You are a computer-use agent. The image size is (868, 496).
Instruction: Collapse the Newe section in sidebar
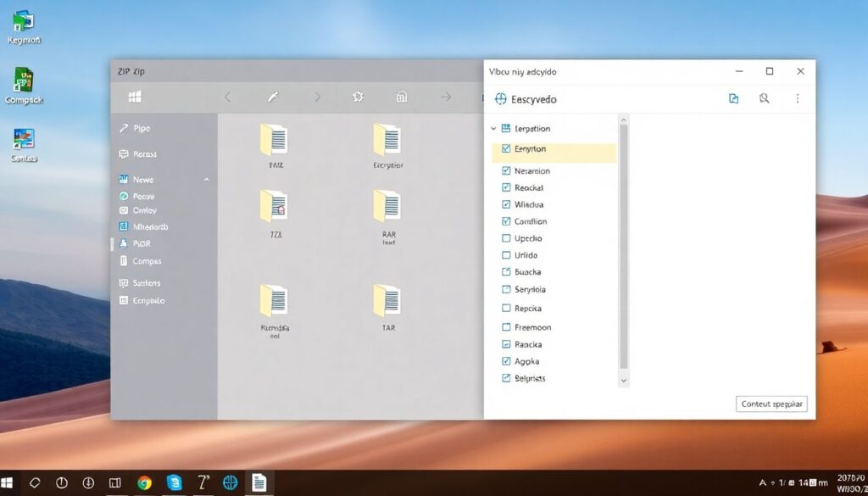pyautogui.click(x=206, y=180)
